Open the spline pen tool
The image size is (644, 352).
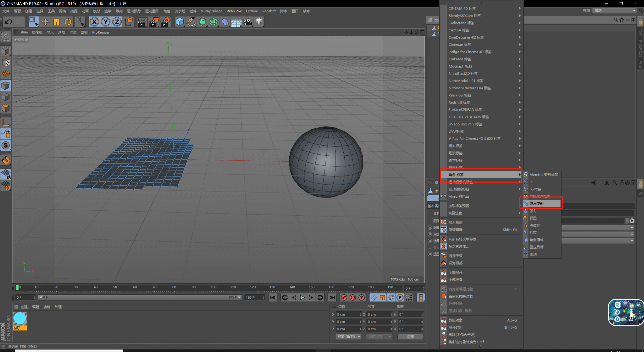point(191,22)
